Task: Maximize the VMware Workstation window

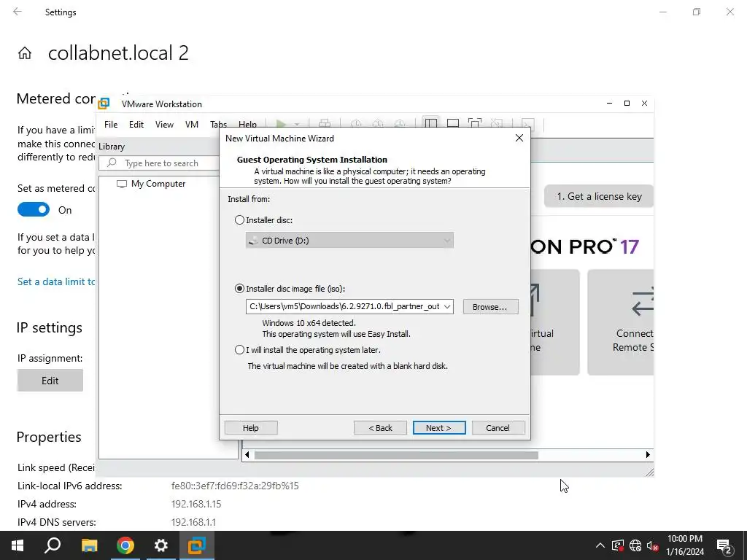Action: [x=627, y=104]
